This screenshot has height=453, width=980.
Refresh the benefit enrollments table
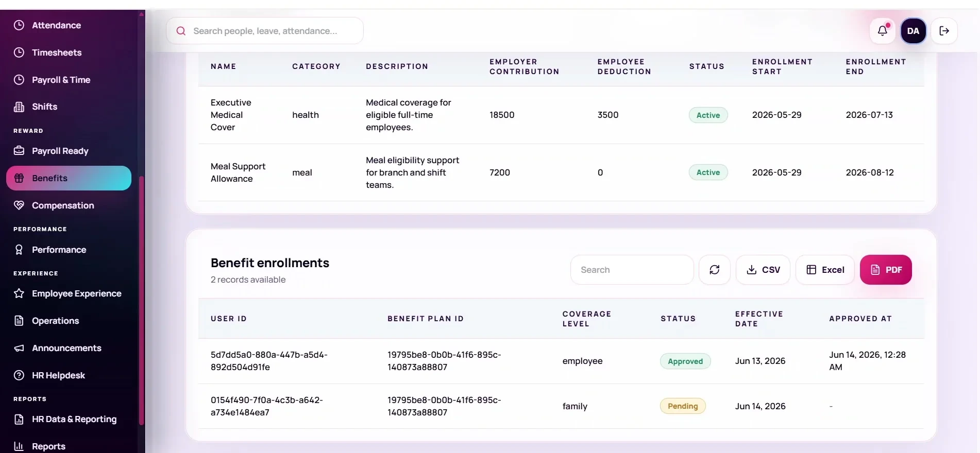point(715,270)
